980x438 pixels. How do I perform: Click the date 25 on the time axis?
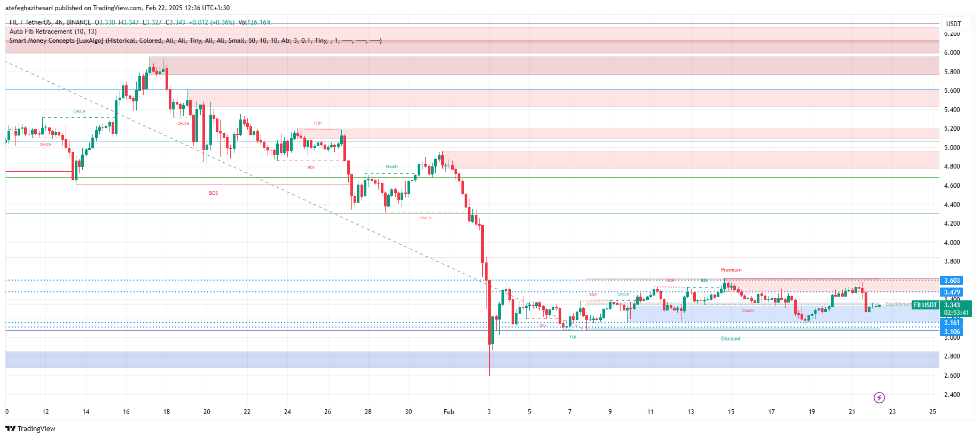point(932,412)
